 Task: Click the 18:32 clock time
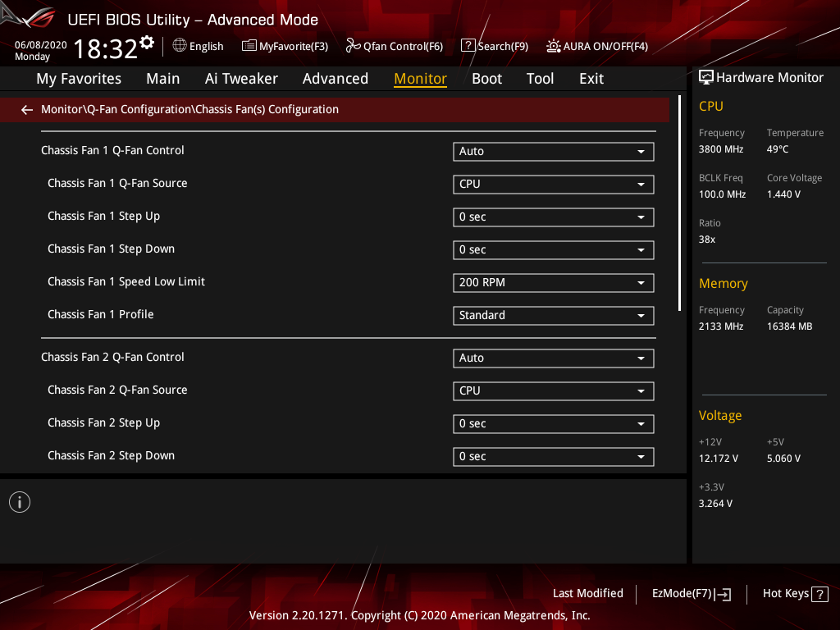tap(106, 49)
